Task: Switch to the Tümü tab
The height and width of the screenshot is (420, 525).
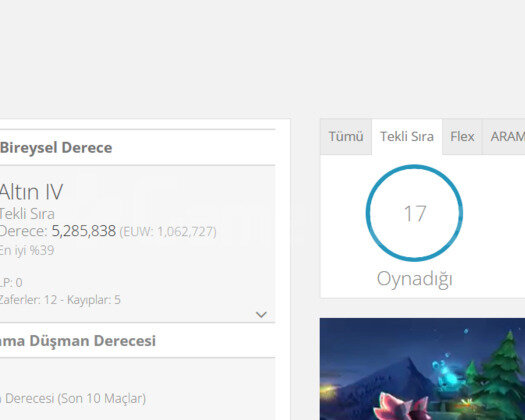Action: click(x=346, y=137)
